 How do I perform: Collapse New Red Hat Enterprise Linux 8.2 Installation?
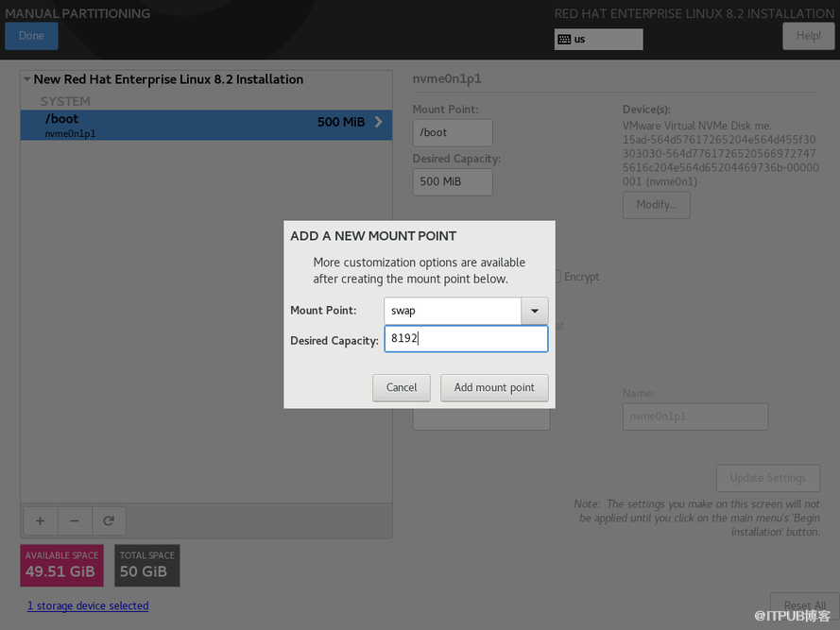coord(26,79)
